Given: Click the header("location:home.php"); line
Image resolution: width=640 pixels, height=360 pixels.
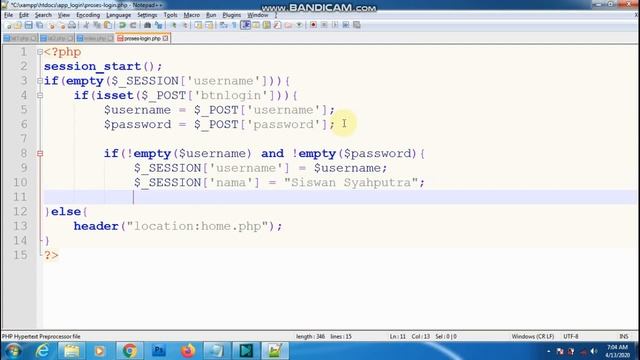Looking at the screenshot, I should pos(178,226).
